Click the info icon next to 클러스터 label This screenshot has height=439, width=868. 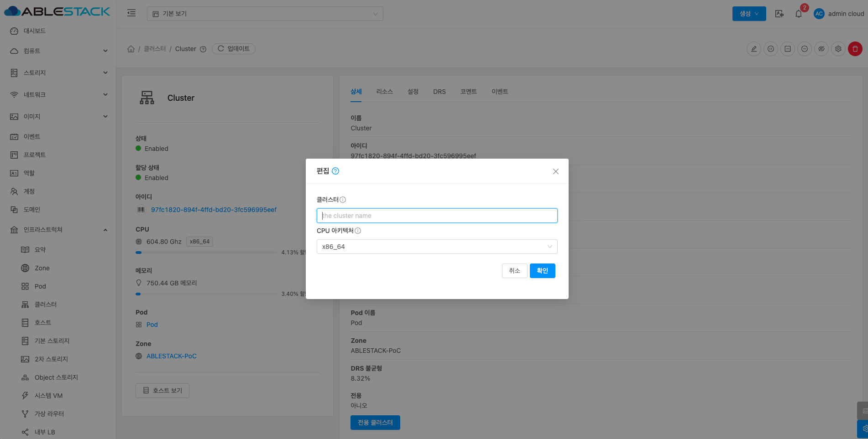(343, 200)
